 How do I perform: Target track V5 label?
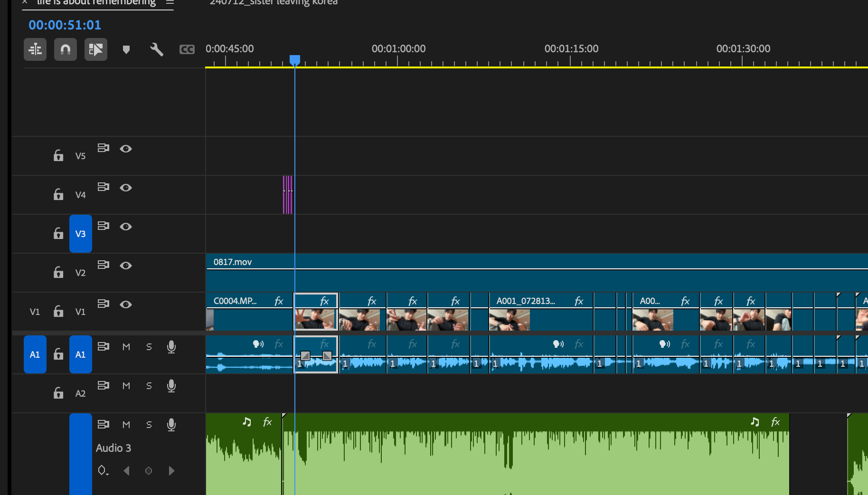point(81,156)
